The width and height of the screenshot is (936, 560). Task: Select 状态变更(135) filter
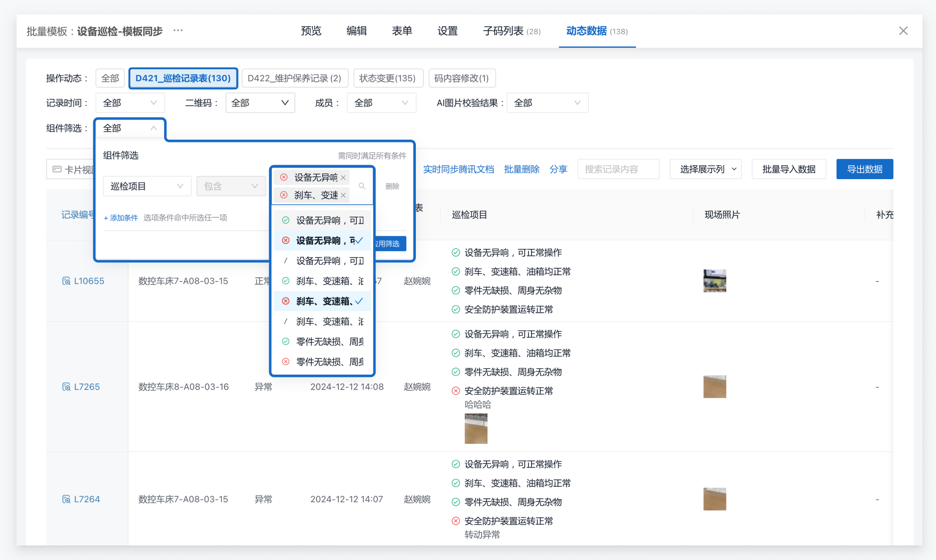coord(388,78)
